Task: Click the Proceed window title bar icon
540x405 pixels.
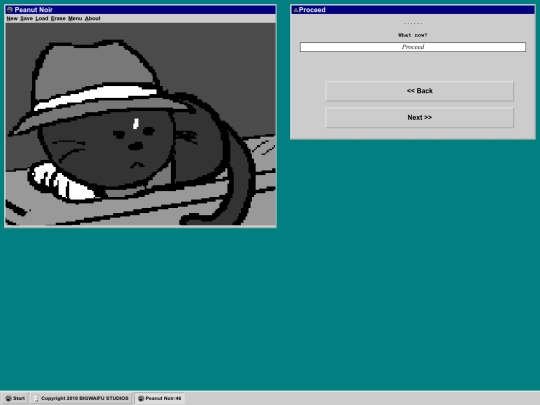Action: click(295, 10)
